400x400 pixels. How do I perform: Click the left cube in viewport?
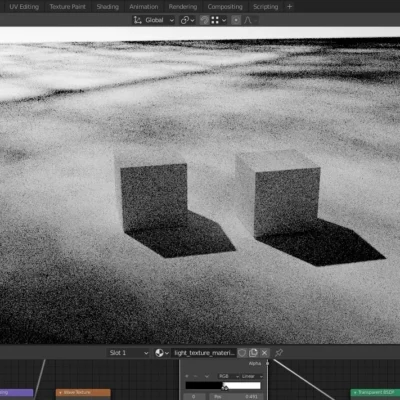click(x=151, y=192)
